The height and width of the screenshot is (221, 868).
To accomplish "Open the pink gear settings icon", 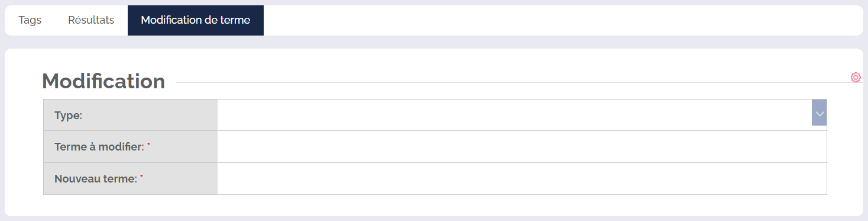I will tap(856, 77).
